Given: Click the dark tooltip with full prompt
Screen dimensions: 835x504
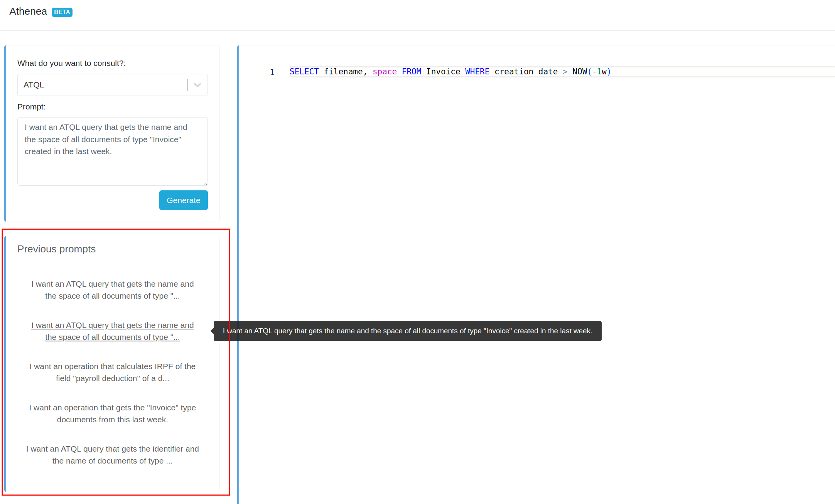Looking at the screenshot, I should pyautogui.click(x=407, y=331).
